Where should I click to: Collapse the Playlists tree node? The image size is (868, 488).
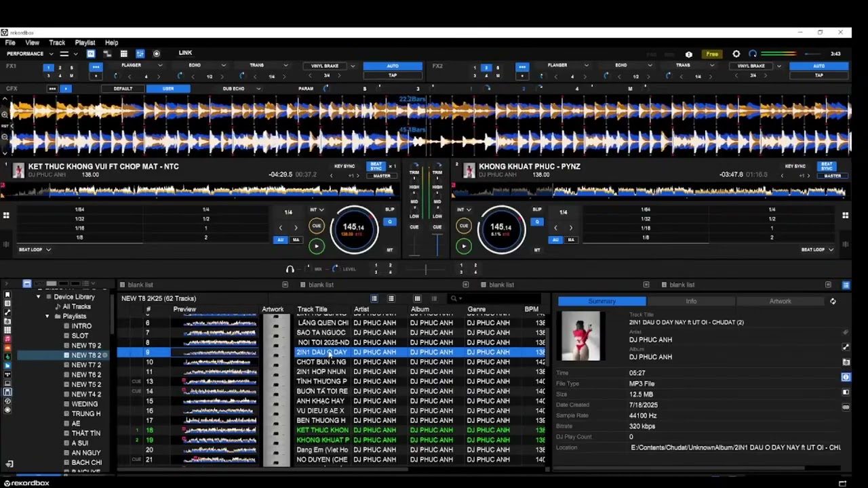(x=47, y=317)
